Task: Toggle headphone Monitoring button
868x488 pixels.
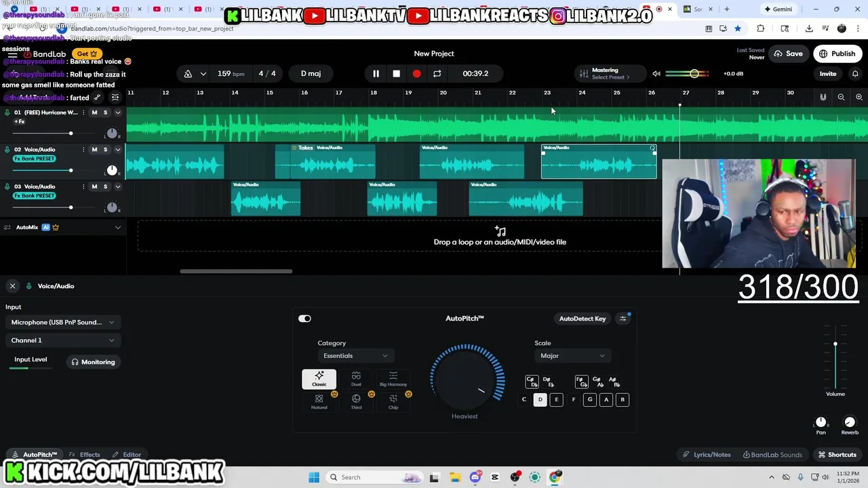Action: (x=94, y=362)
